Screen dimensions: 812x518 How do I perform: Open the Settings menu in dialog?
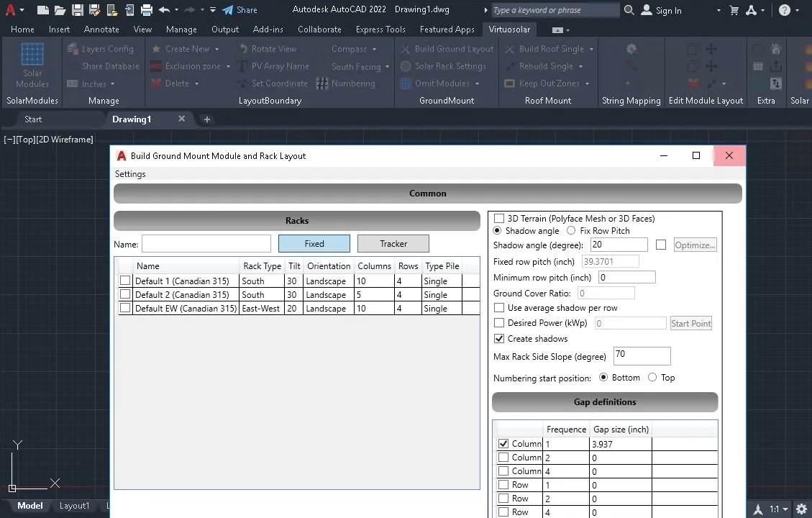click(x=130, y=174)
